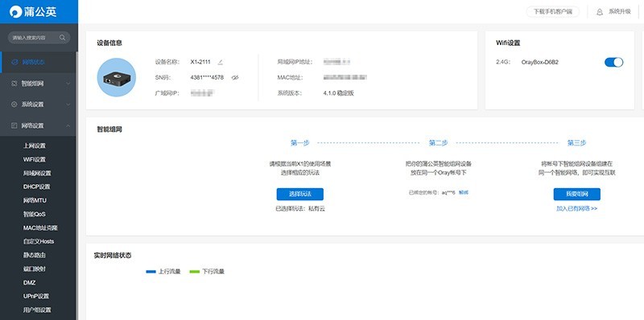Open 网络MTU submenu item

(x=35, y=201)
